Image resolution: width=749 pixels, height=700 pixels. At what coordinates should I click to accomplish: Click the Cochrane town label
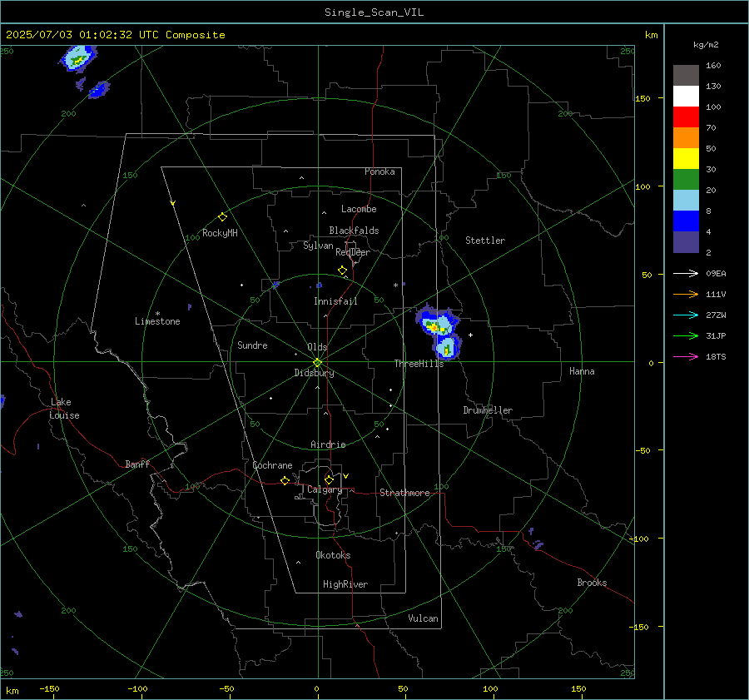(272, 465)
